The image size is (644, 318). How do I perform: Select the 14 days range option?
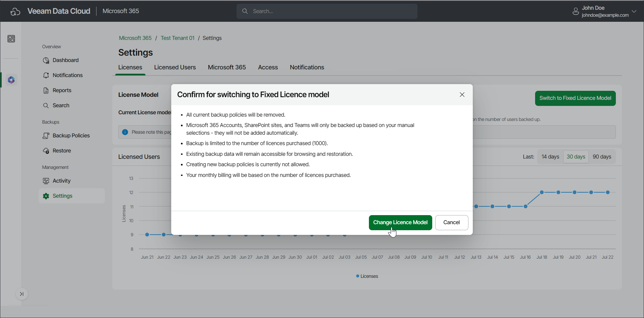tap(550, 157)
